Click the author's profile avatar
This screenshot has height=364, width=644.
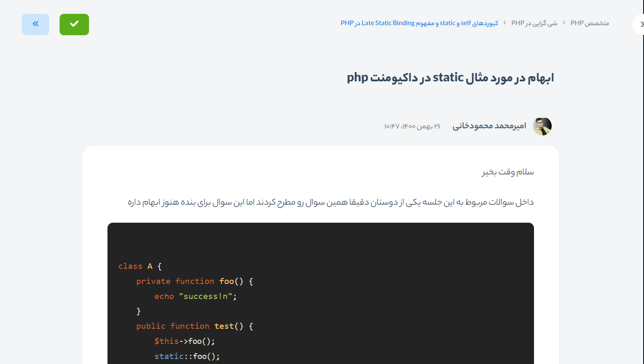542,126
